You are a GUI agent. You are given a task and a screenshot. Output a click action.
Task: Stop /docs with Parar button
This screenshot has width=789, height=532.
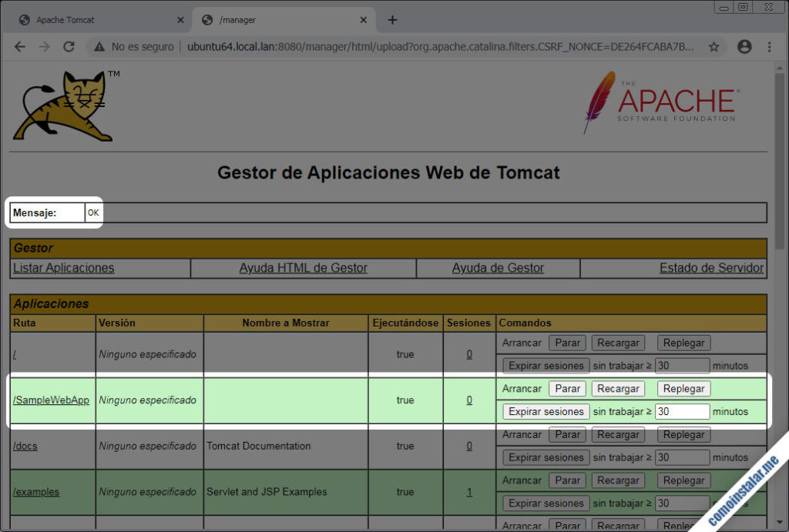568,434
